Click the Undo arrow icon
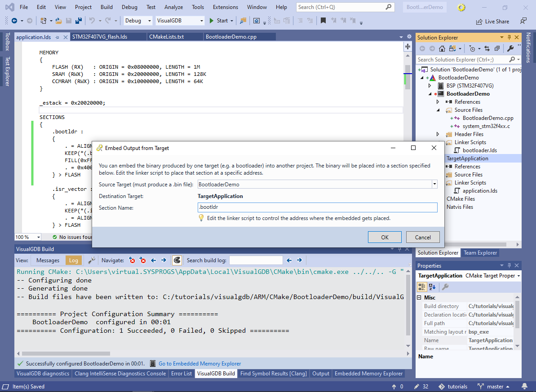Screen dimensions: 536x392 (92, 21)
